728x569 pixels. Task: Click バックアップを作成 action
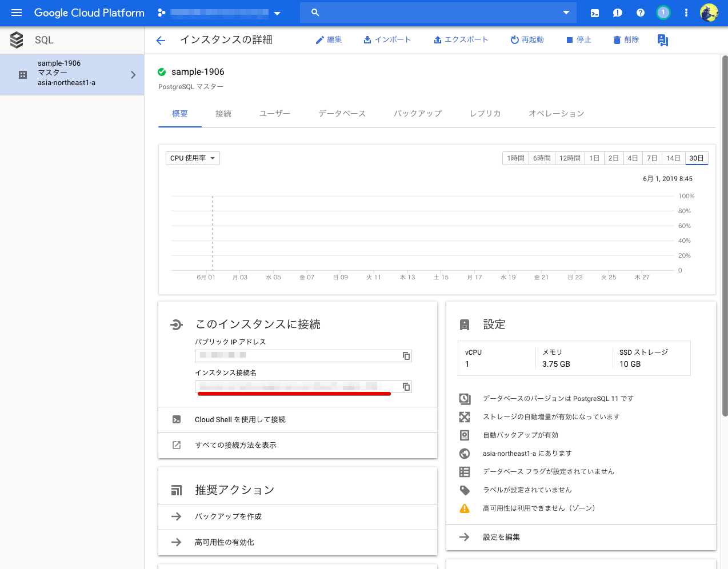pos(298,517)
